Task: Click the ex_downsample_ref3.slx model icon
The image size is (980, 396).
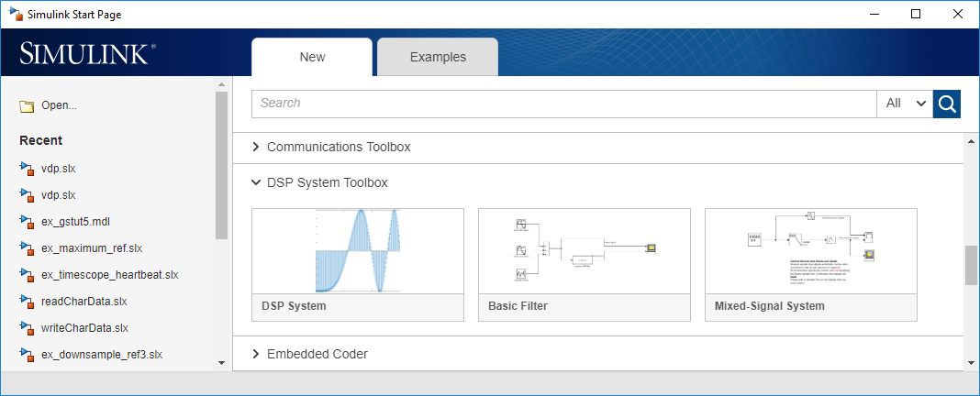Action: (27, 355)
